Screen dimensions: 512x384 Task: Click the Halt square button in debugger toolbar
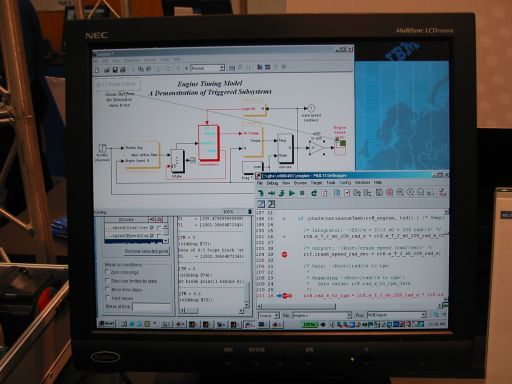(x=302, y=193)
